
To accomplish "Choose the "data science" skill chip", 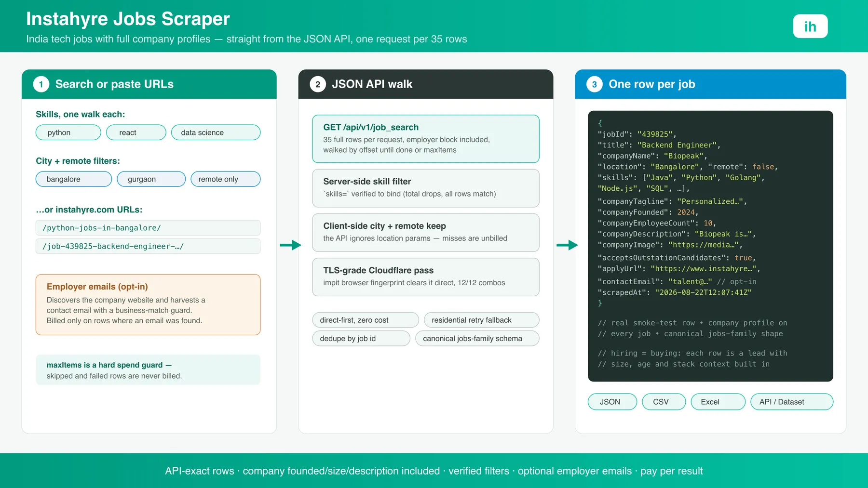I will [x=216, y=132].
